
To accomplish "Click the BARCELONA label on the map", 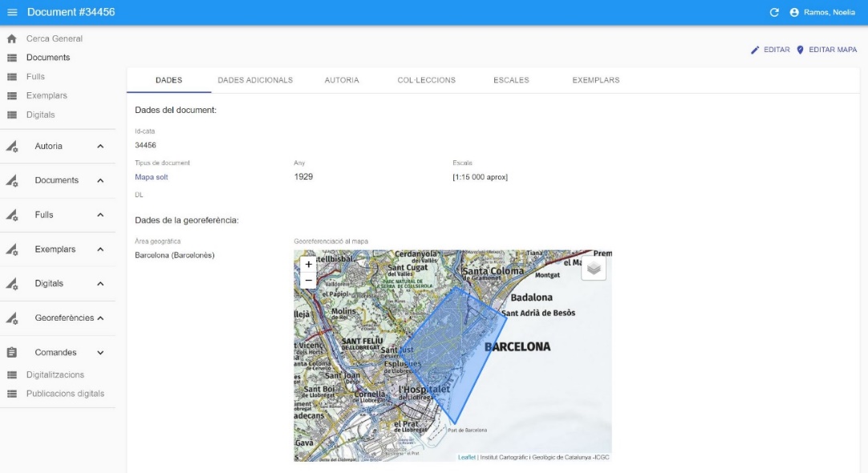I will [517, 347].
